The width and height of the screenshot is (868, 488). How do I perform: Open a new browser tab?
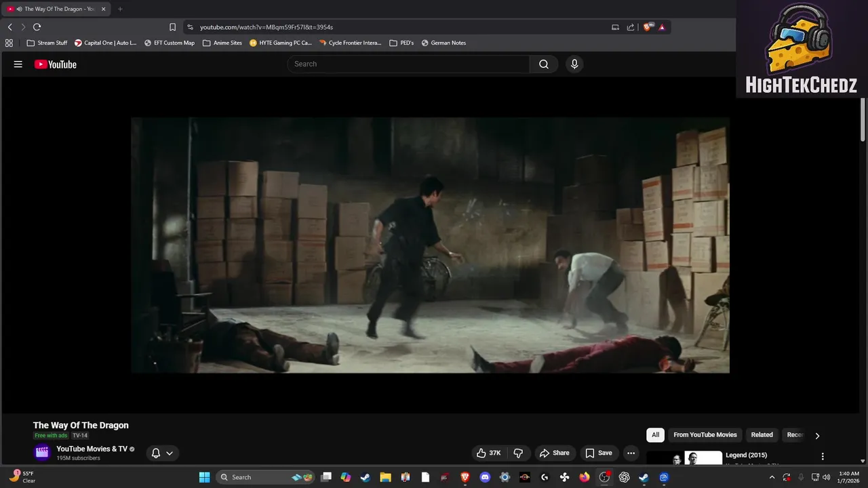click(120, 9)
